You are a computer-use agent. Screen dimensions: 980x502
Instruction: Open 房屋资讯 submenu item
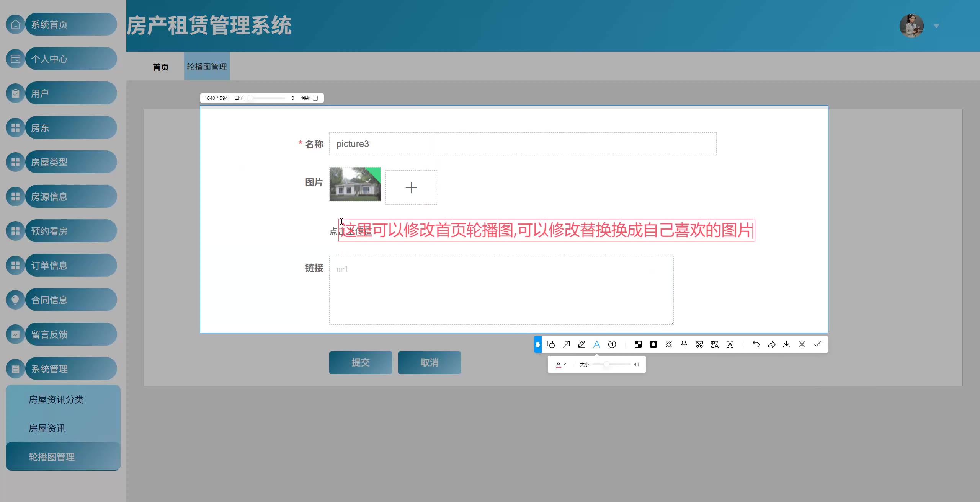pos(47,428)
